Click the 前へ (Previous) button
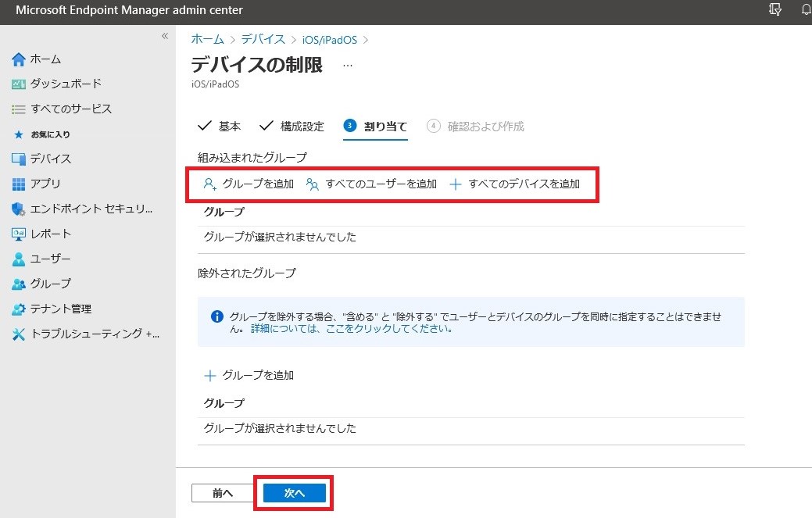812x518 pixels. click(223, 493)
